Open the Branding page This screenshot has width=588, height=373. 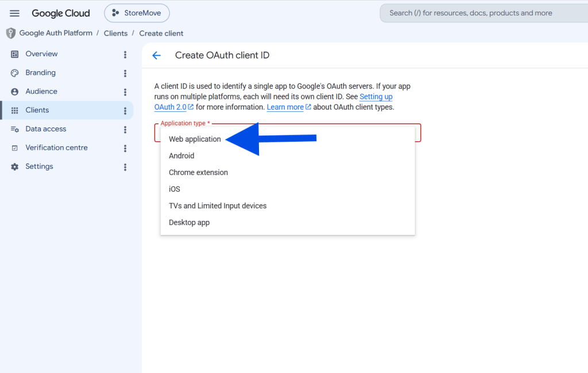41,73
